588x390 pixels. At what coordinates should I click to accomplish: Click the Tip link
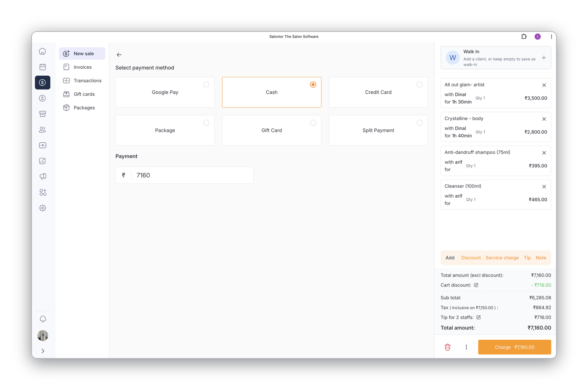(527, 258)
